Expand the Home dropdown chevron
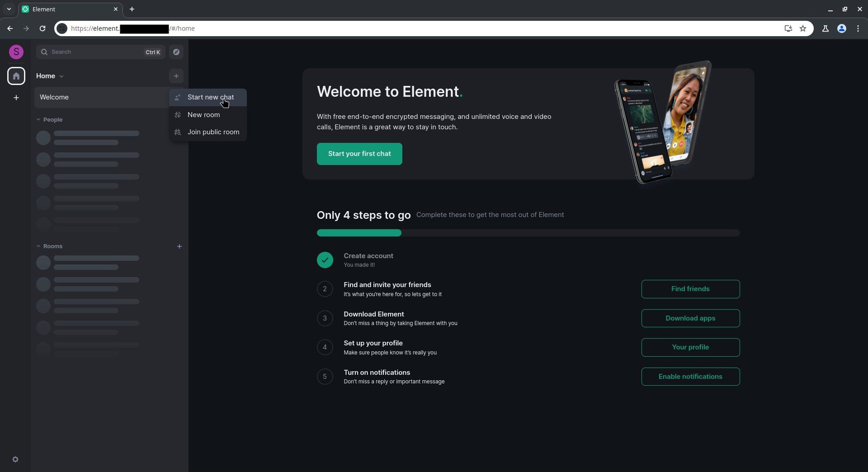The image size is (868, 472). pos(61,76)
